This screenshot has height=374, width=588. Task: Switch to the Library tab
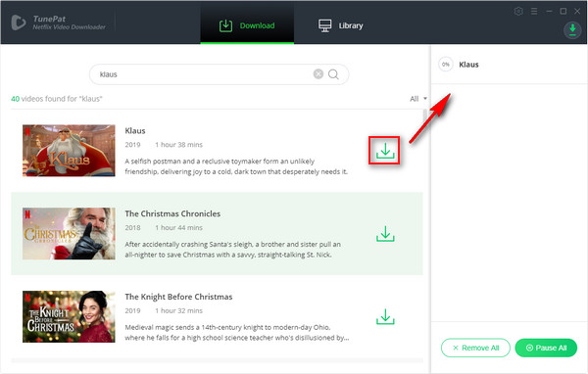click(340, 25)
